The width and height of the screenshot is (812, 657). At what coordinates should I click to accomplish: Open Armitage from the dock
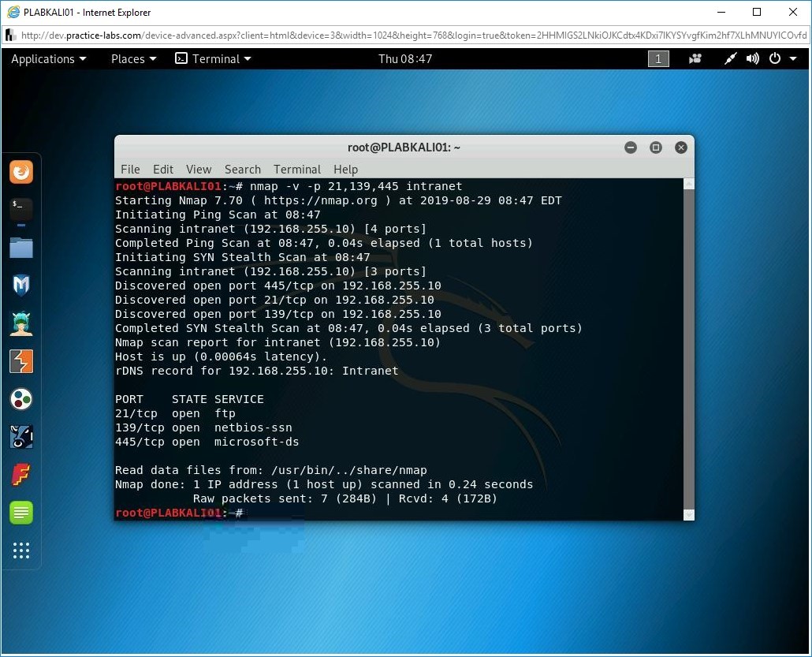coord(21,323)
